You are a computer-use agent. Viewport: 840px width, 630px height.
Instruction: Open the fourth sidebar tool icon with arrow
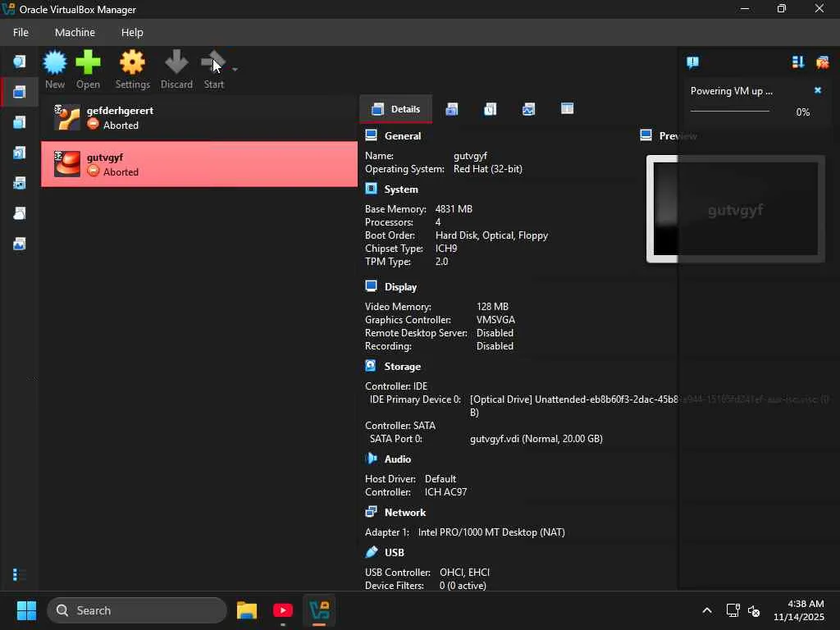[x=20, y=153]
